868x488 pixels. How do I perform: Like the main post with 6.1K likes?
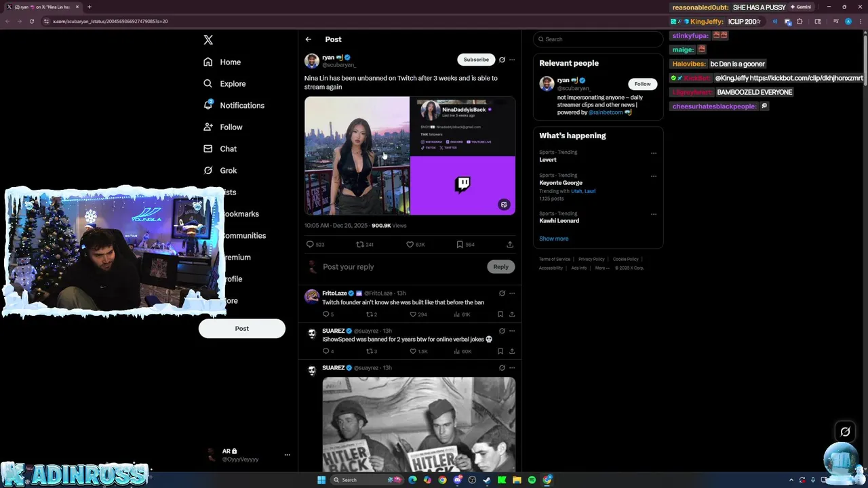(410, 244)
